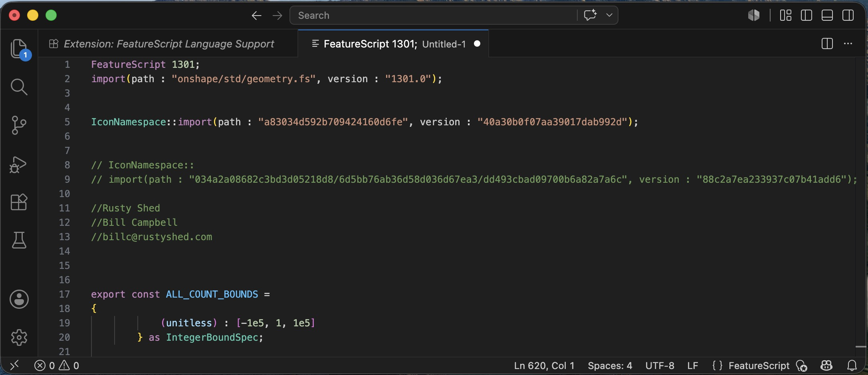Open the Copilot icon in title bar
This screenshot has width=868, height=375.
(754, 15)
